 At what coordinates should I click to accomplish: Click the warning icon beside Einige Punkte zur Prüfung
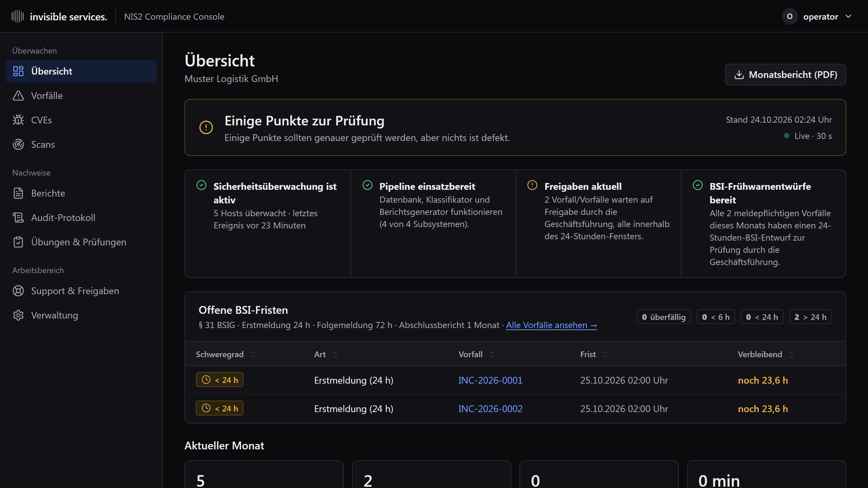coord(206,127)
